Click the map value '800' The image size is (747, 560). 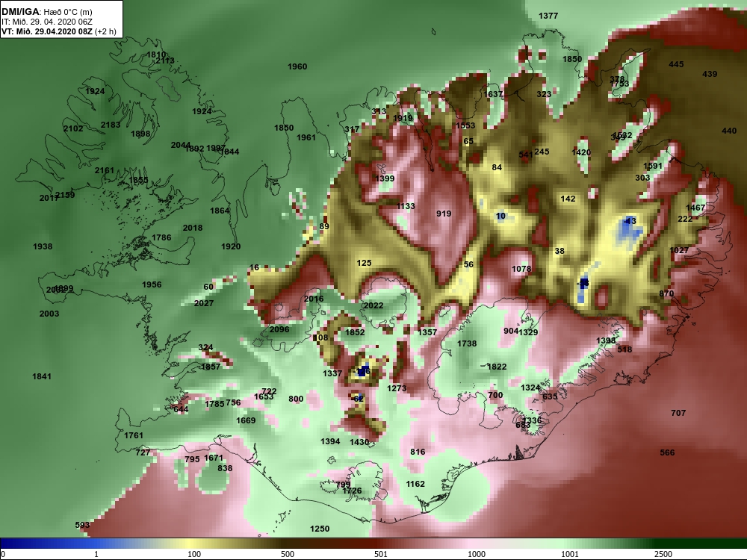pos(296,399)
